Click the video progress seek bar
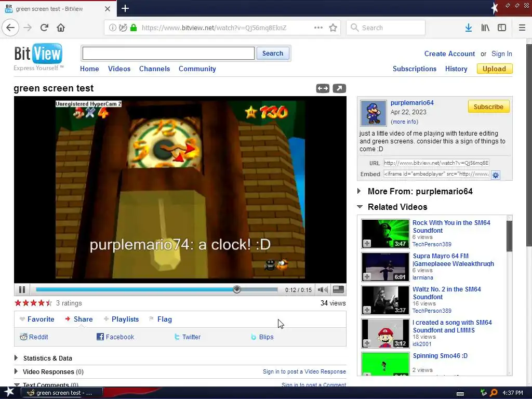This screenshot has height=399, width=532. point(157,289)
